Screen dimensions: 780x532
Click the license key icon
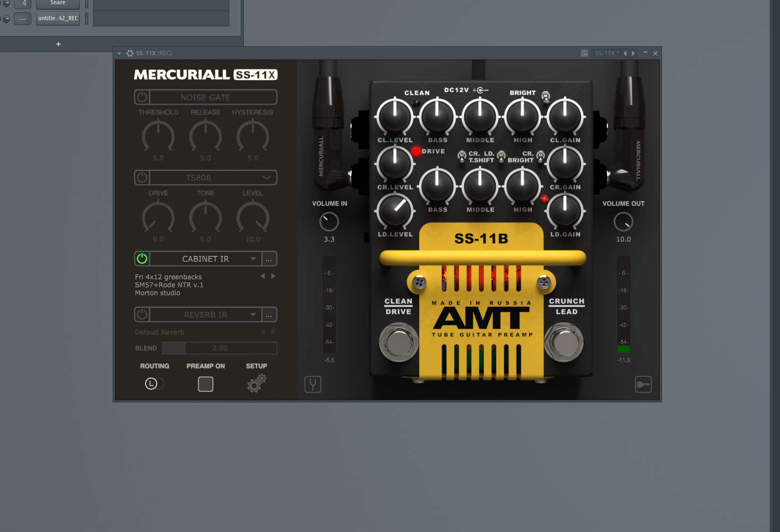click(x=643, y=384)
